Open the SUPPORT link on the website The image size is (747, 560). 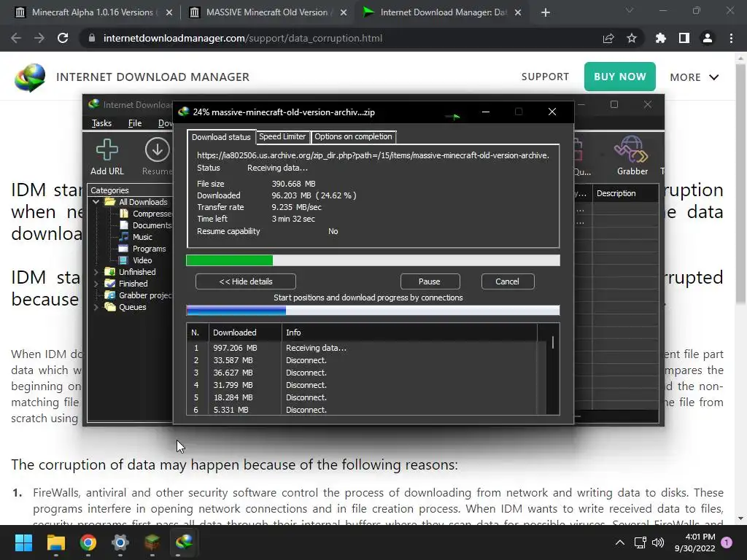click(x=545, y=77)
